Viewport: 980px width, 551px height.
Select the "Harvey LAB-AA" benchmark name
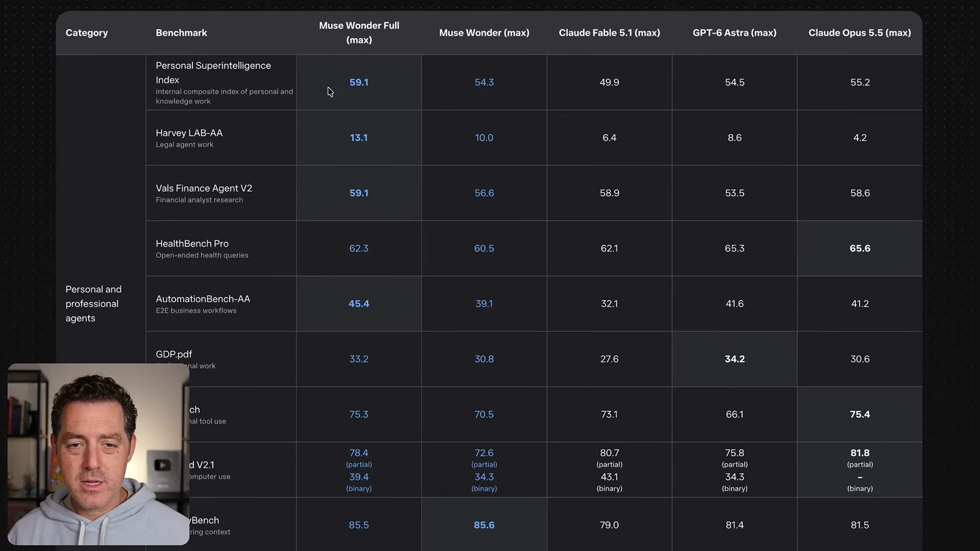pyautogui.click(x=189, y=133)
